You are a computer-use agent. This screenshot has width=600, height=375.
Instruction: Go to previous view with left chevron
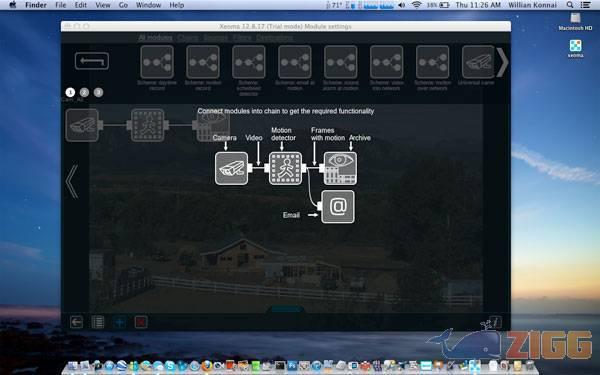[x=72, y=182]
